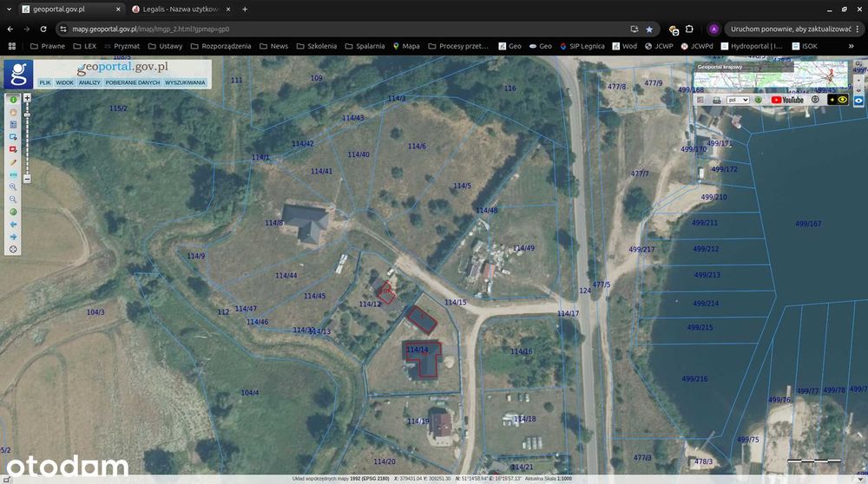Image resolution: width=868 pixels, height=484 pixels.
Task: Open the SIP Legnica bookmark
Action: tap(582, 46)
